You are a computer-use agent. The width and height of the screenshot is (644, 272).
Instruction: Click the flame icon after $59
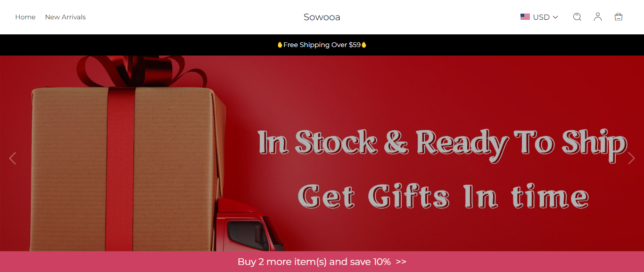[364, 45]
